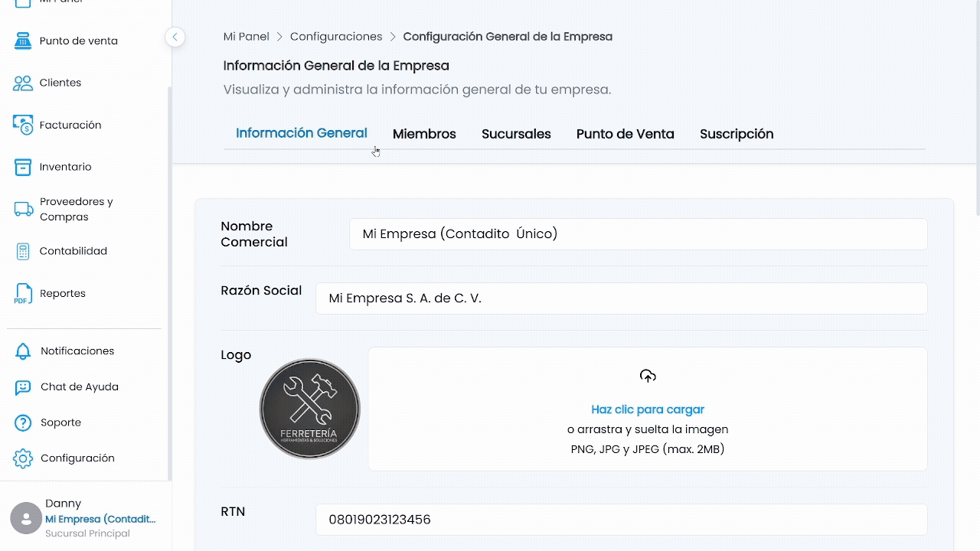Click the Mi Empresa (Contadit... company name
This screenshot has width=980, height=551.
pyautogui.click(x=100, y=519)
